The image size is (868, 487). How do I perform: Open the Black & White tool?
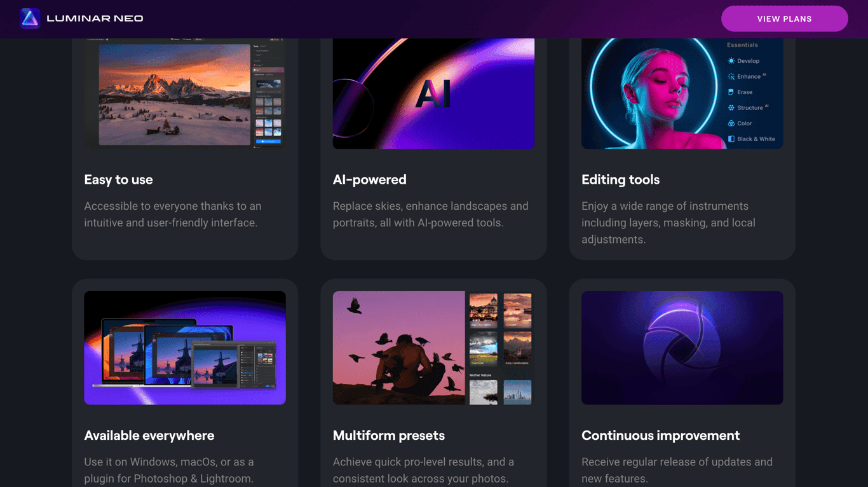click(753, 139)
